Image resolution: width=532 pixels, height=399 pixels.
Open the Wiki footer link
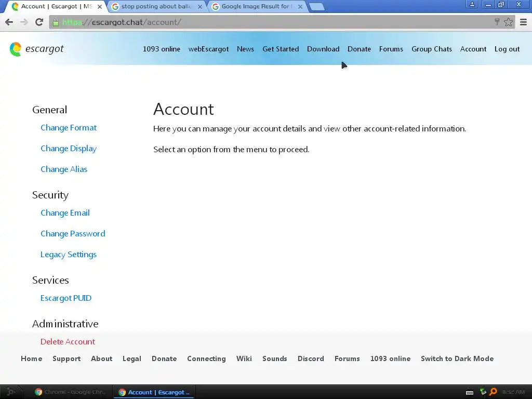click(244, 358)
